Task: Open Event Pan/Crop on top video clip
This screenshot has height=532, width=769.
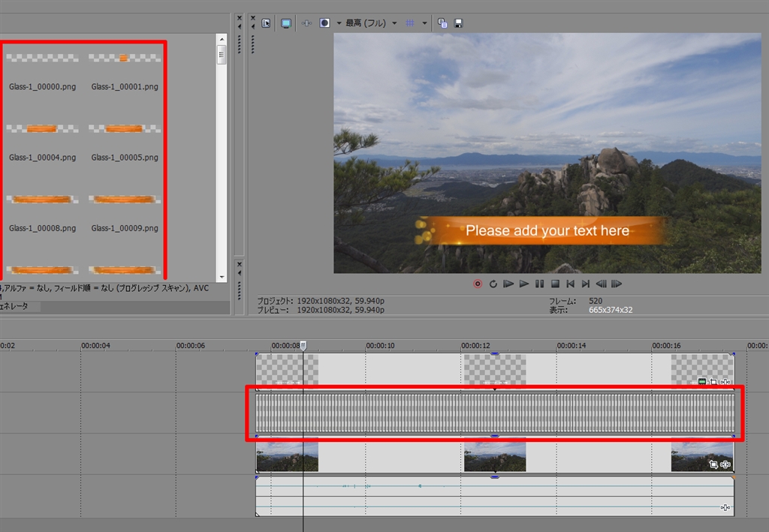Action: [x=713, y=382]
